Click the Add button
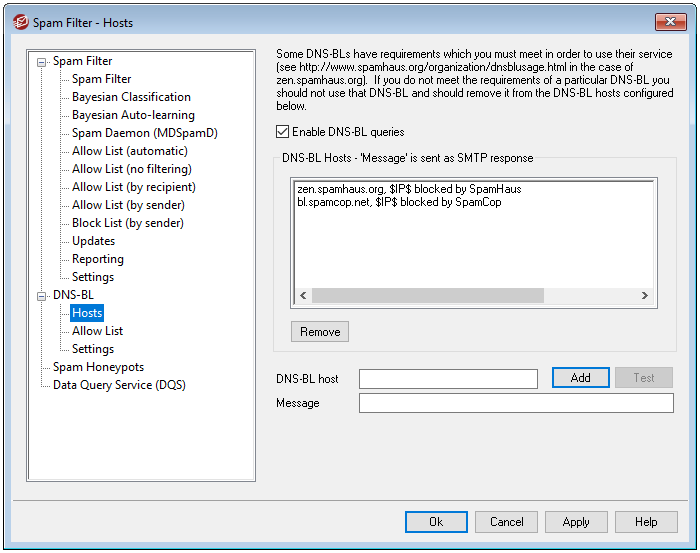Image resolution: width=700 pixels, height=553 pixels. (580, 378)
